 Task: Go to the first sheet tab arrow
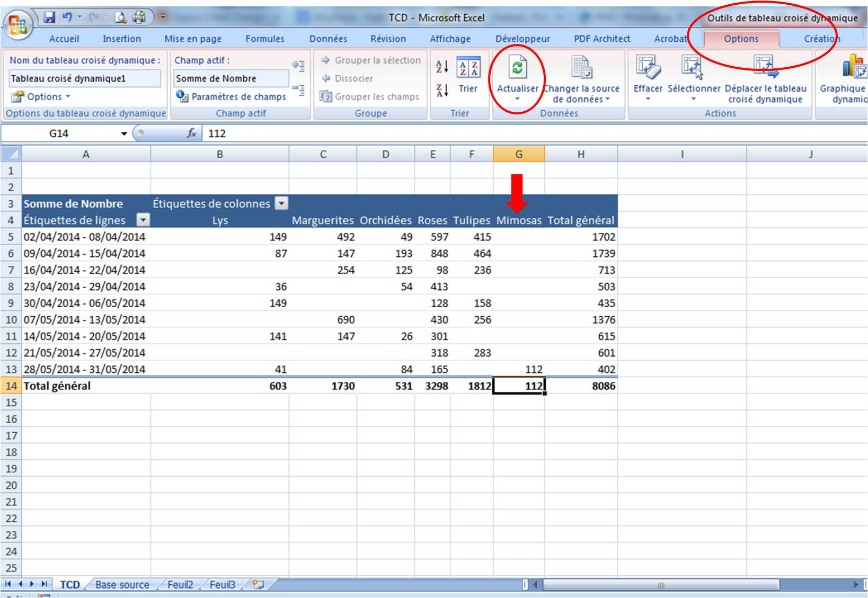pyautogui.click(x=8, y=584)
